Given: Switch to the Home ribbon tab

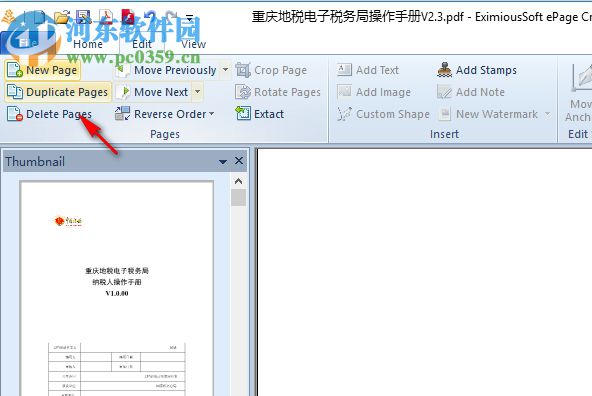Looking at the screenshot, I should 88,44.
